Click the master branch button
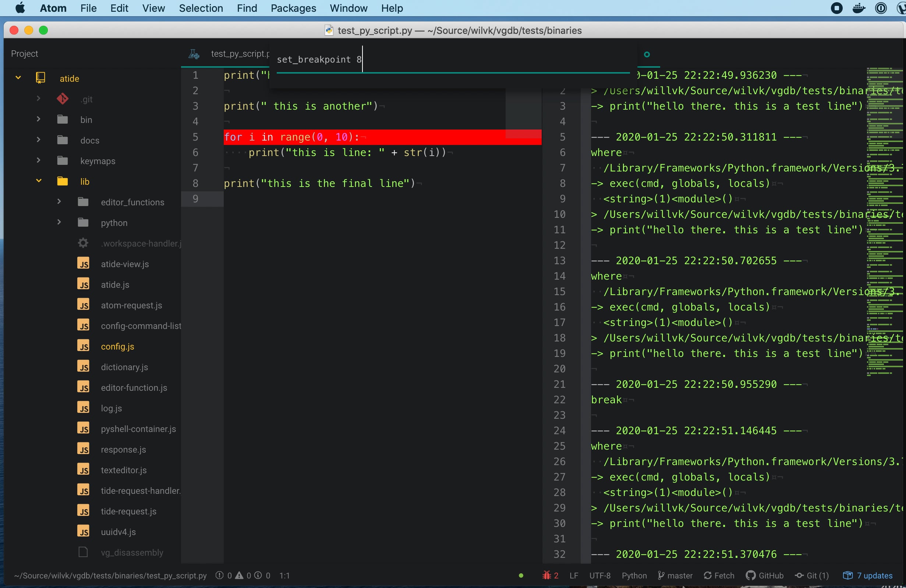906x588 pixels. click(x=675, y=575)
